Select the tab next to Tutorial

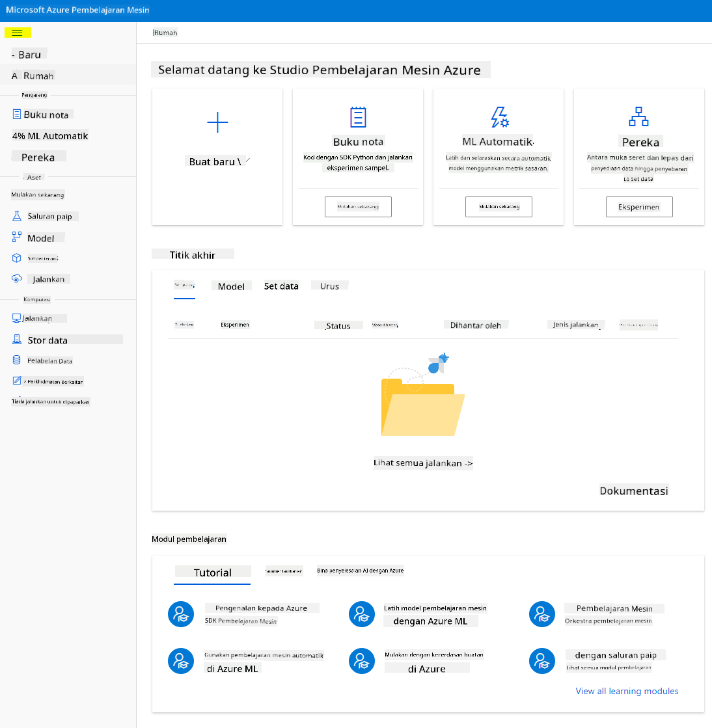click(x=284, y=571)
